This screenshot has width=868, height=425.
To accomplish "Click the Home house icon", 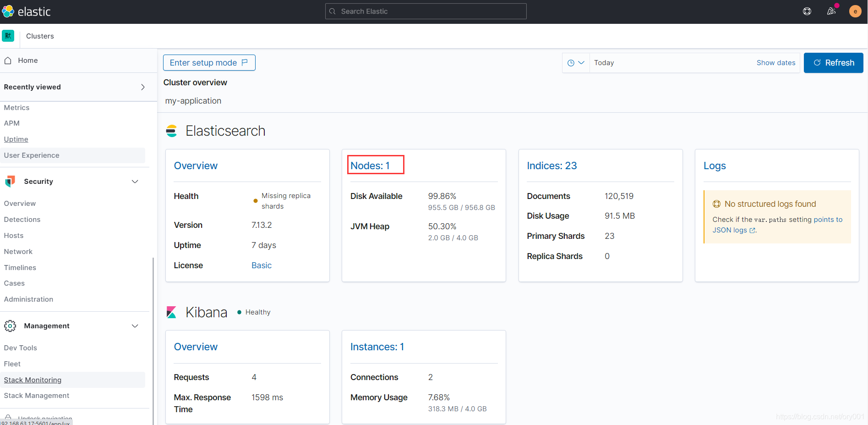I will [8, 61].
